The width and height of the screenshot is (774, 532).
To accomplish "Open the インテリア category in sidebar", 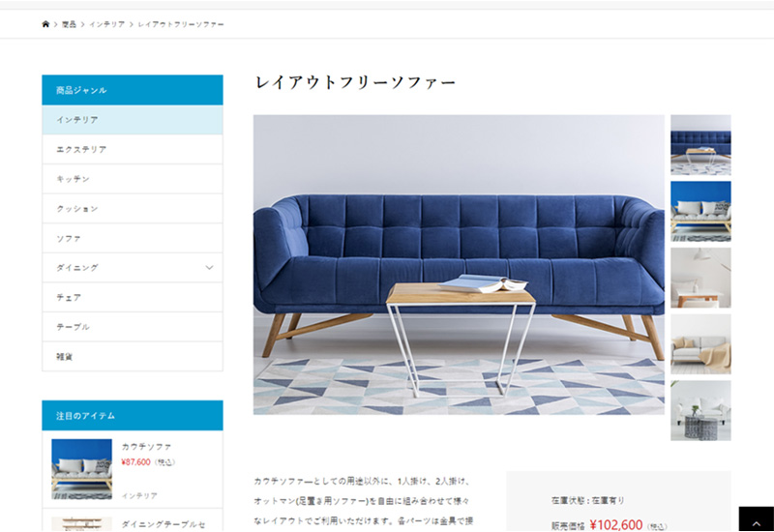I will pyautogui.click(x=133, y=120).
